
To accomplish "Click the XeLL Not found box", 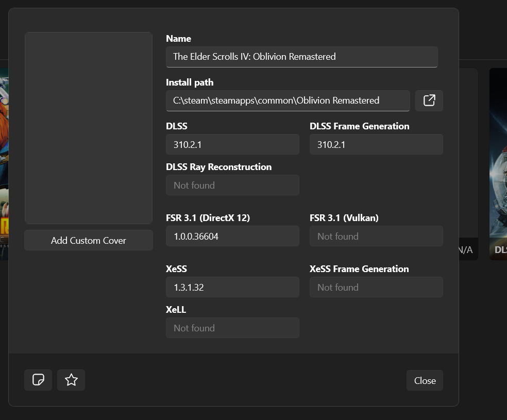I will click(x=232, y=328).
